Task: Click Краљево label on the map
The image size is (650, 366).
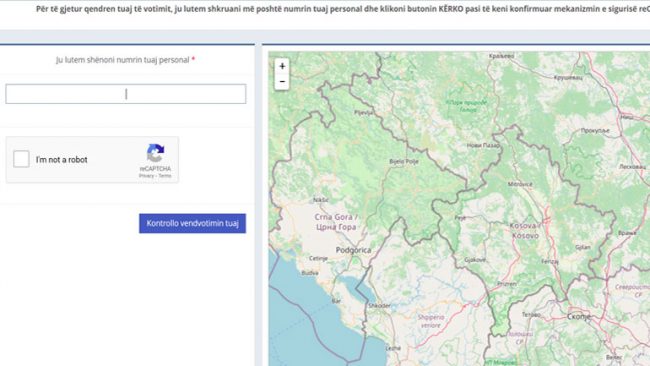Action: tap(501, 56)
